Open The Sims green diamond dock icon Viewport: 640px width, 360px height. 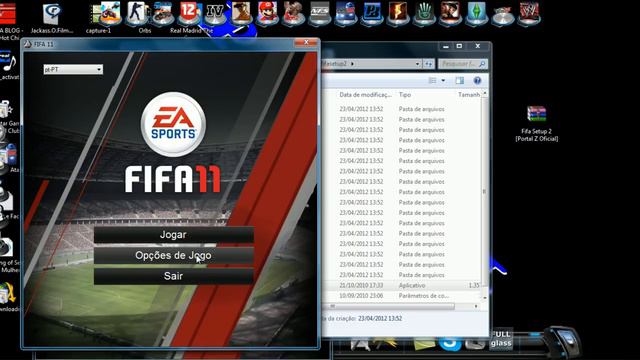476,13
